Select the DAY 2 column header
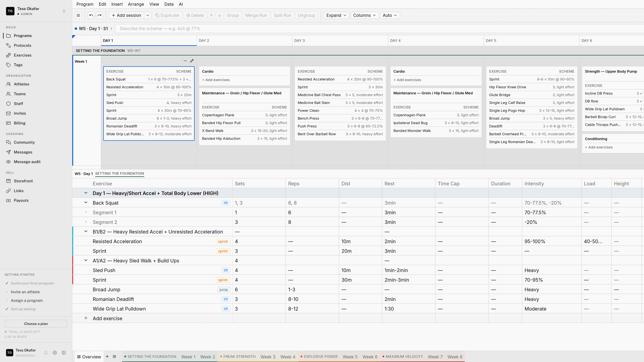Viewport: 644px width, 362px height. click(x=245, y=40)
